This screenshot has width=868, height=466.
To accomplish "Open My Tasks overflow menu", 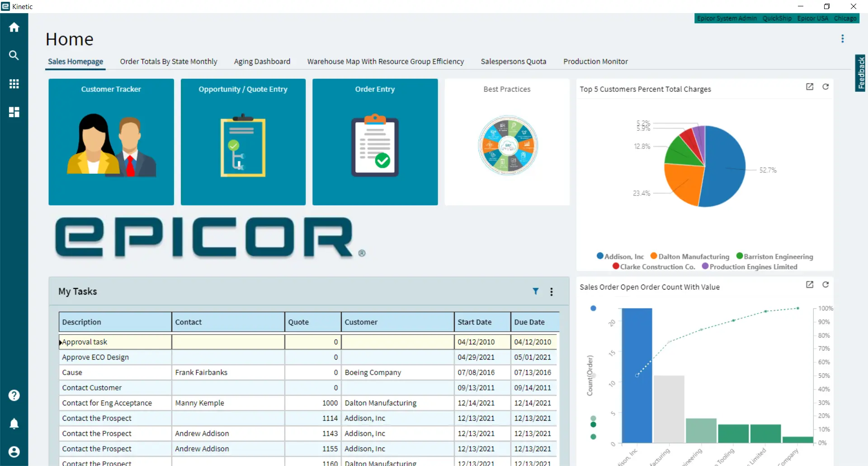I will (x=552, y=292).
